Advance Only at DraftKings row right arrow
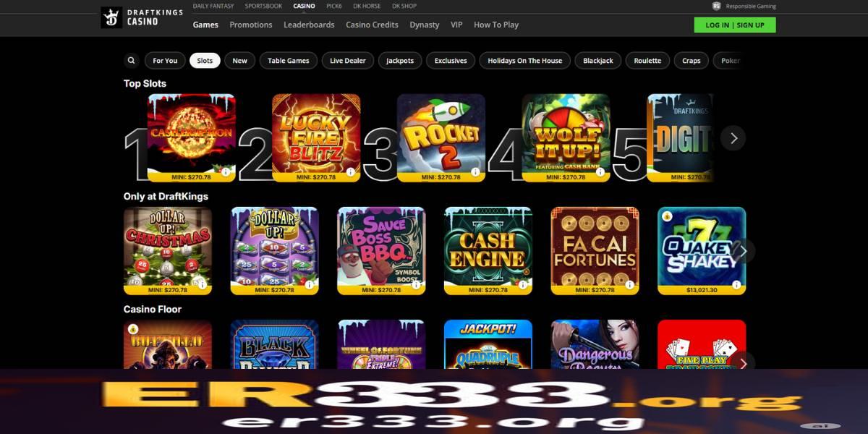Viewport: 868px width, 434px height. tap(742, 251)
